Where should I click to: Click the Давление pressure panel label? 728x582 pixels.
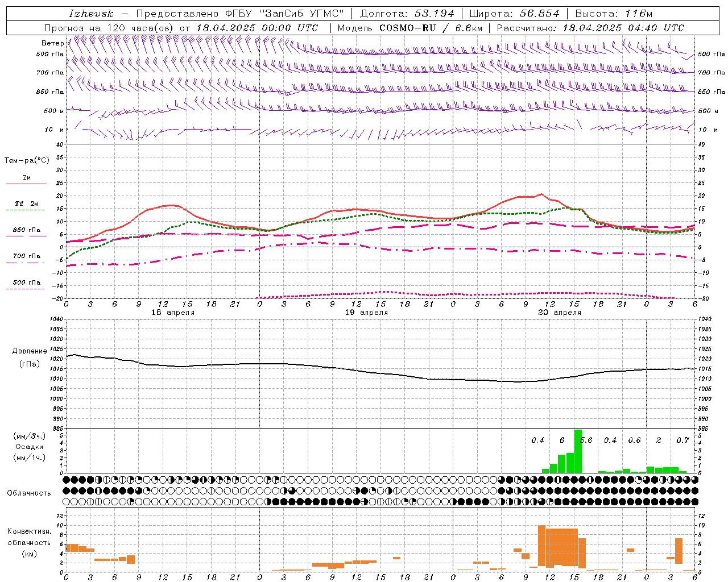pos(30,351)
